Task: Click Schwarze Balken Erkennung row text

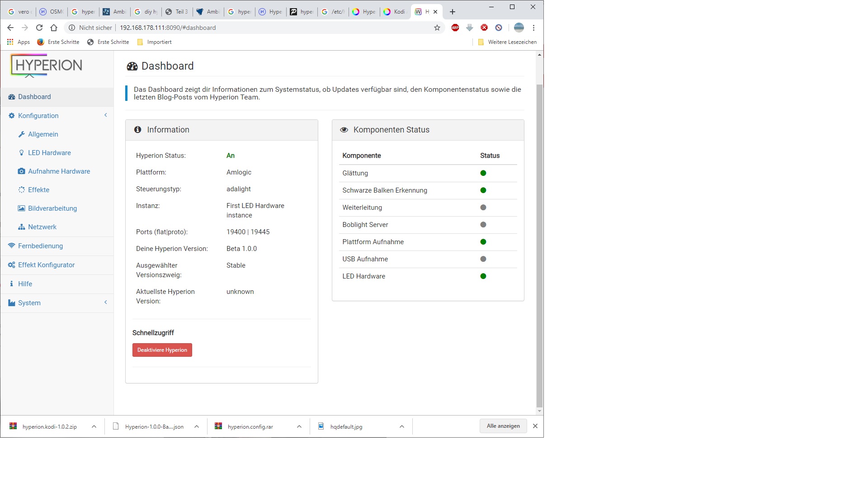Action: coord(385,190)
